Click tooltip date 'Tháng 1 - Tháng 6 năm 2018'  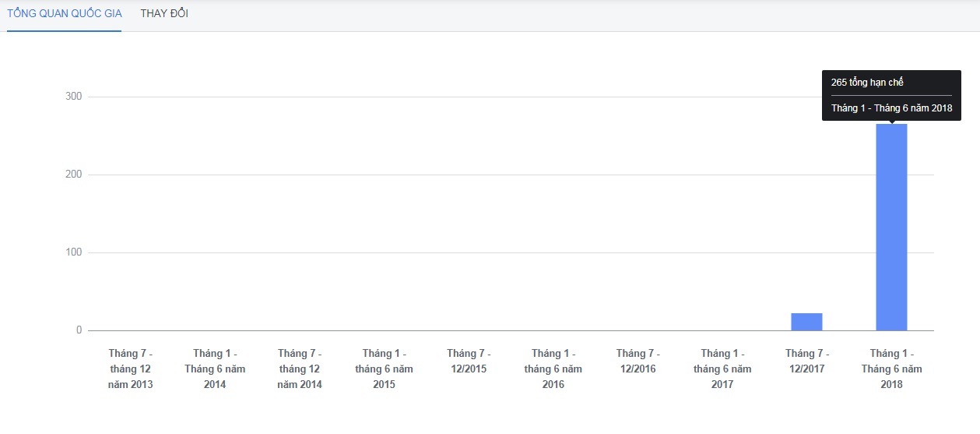[891, 108]
